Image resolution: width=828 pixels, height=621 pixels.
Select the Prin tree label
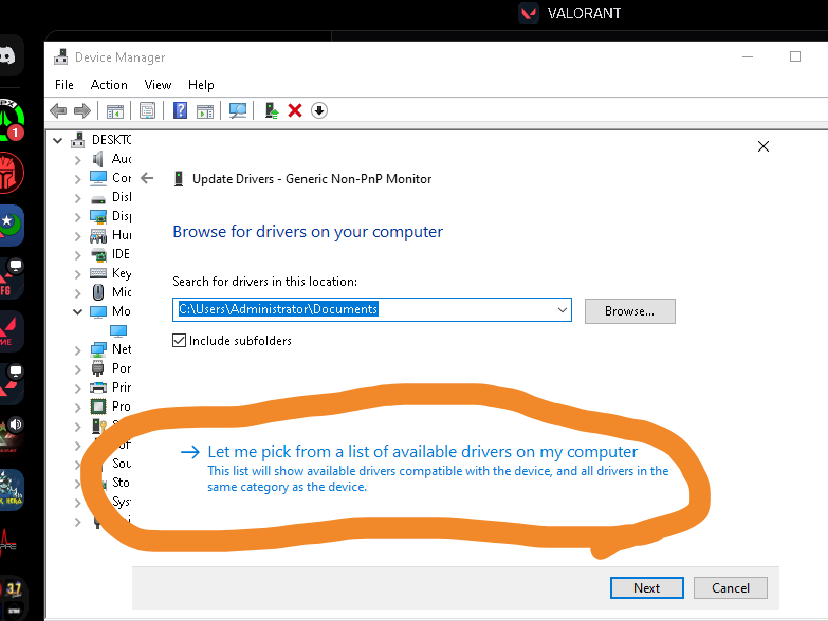click(x=121, y=387)
